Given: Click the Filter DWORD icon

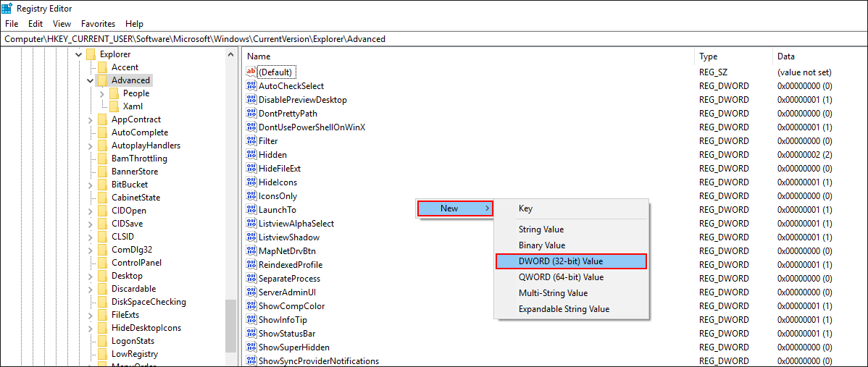Looking at the screenshot, I should pos(251,141).
